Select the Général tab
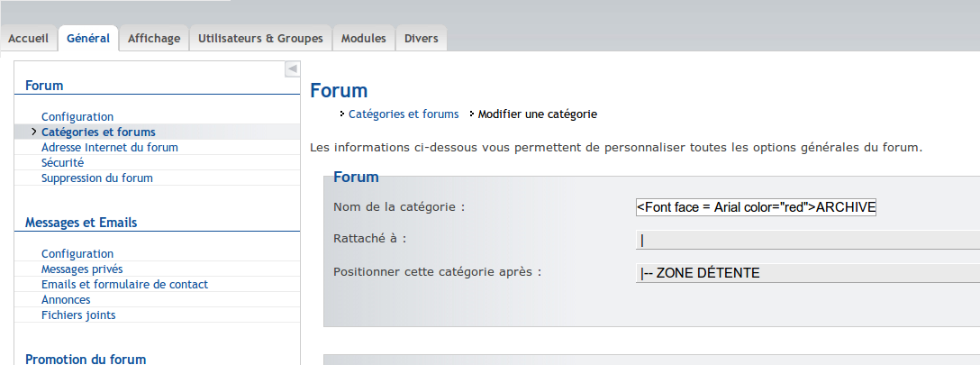This screenshot has height=365, width=980. pos(88,38)
